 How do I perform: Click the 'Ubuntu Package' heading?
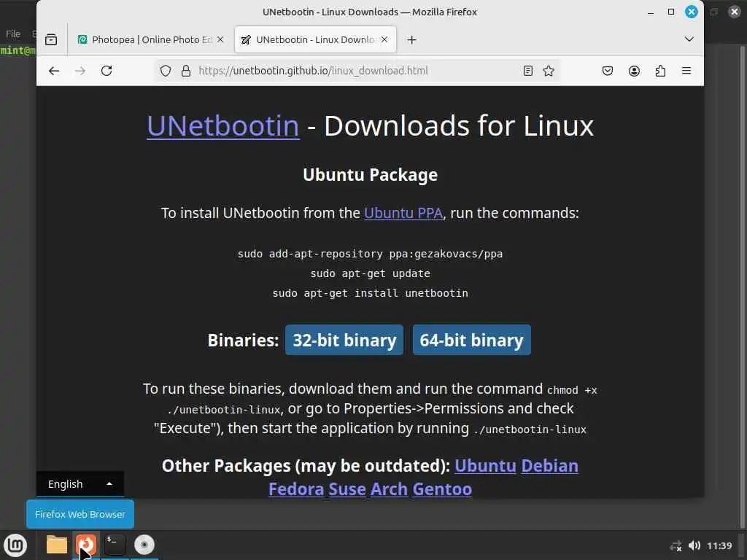[370, 175]
